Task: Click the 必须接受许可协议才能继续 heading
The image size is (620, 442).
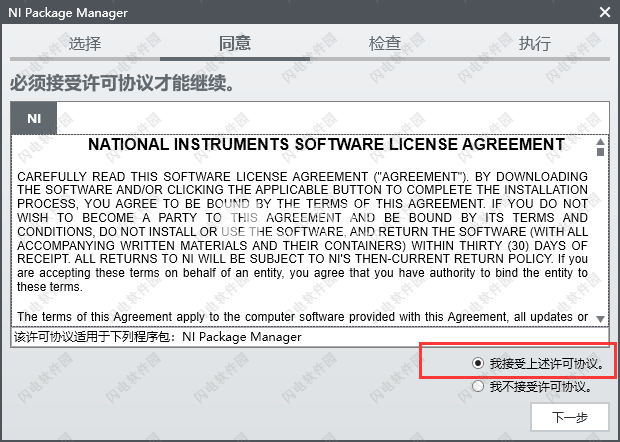Action: point(122,83)
